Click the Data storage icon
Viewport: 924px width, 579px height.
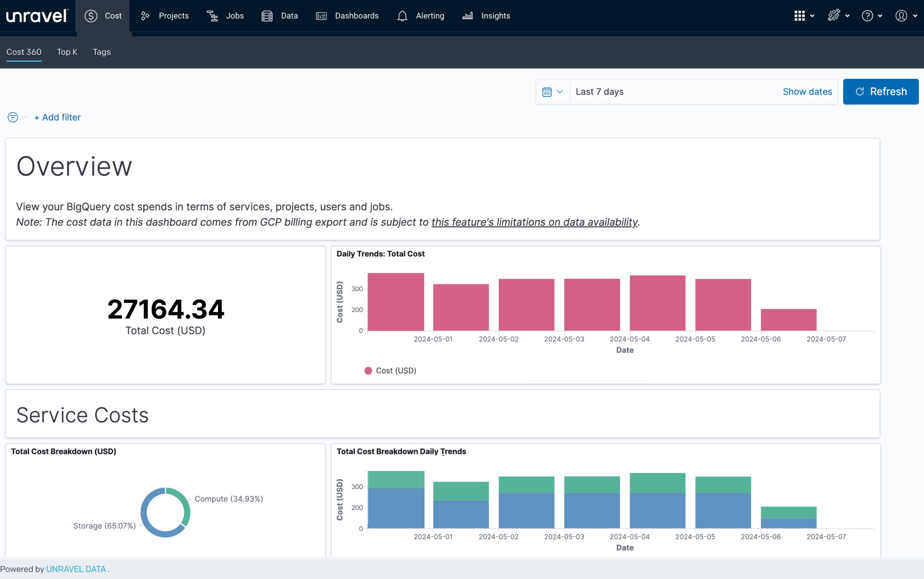tap(267, 16)
